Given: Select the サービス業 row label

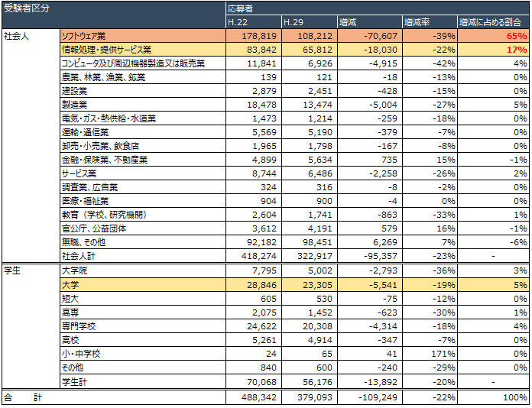Looking at the screenshot, I should (79, 173).
